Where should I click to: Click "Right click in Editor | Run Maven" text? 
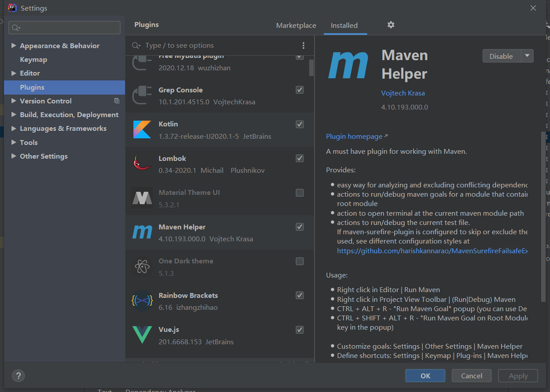coord(388,289)
